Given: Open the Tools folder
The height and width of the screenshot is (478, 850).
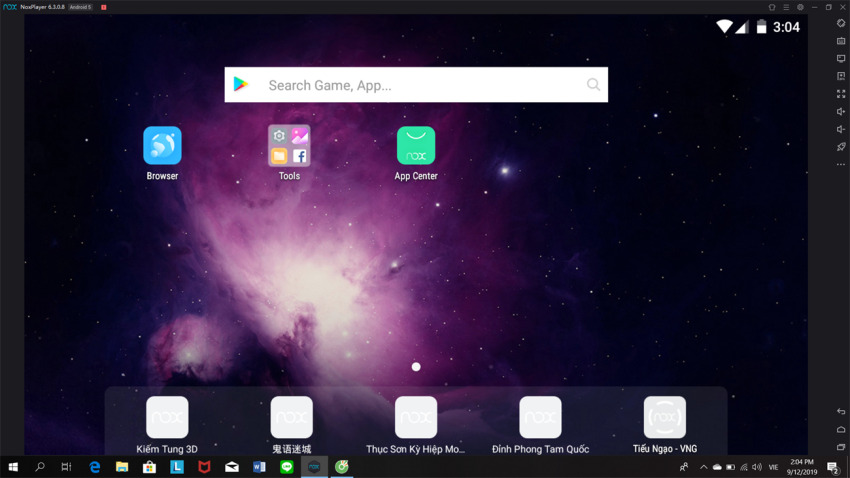Looking at the screenshot, I should (289, 146).
